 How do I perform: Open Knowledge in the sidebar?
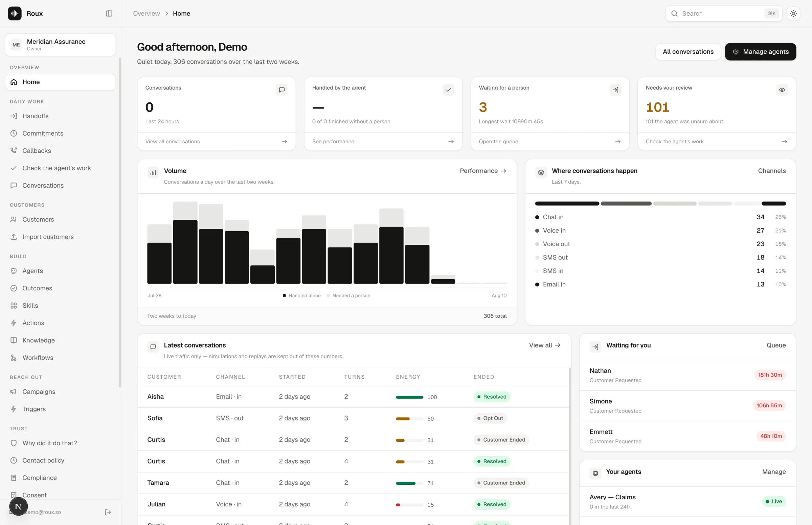60,340
